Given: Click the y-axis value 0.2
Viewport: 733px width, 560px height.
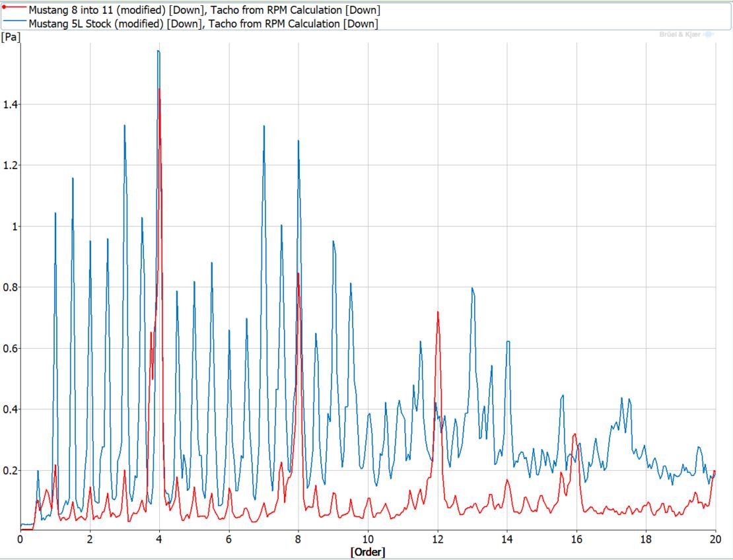Looking at the screenshot, I should (11, 471).
